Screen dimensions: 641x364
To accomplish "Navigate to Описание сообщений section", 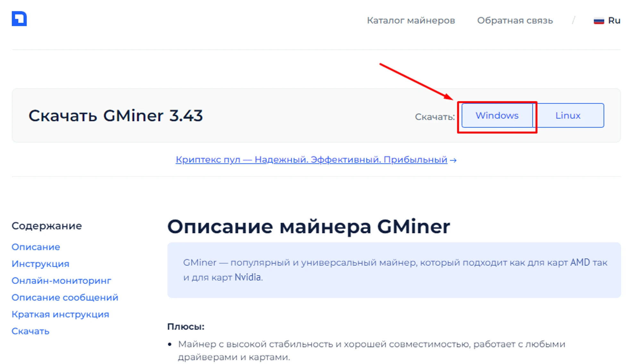I will pyautogui.click(x=65, y=297).
